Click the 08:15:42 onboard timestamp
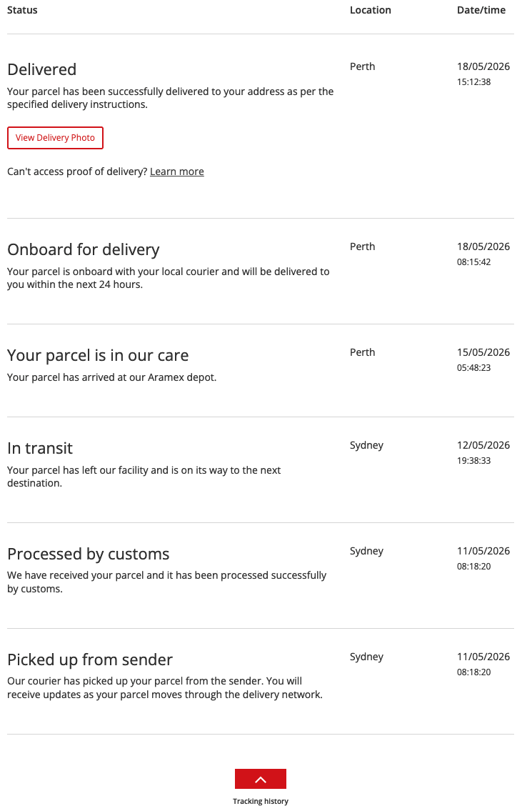532x811 pixels. 473,262
